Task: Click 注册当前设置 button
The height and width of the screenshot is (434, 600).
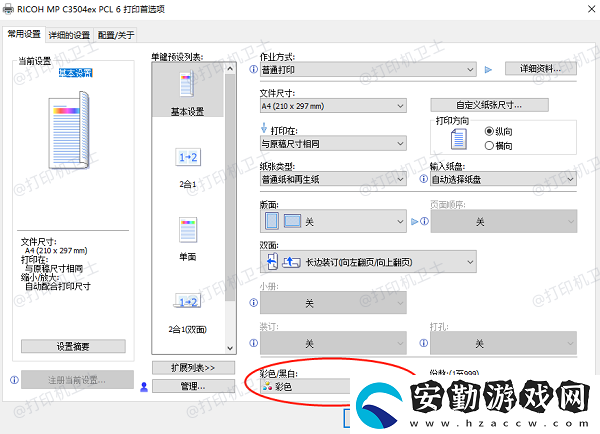Action: click(x=77, y=380)
